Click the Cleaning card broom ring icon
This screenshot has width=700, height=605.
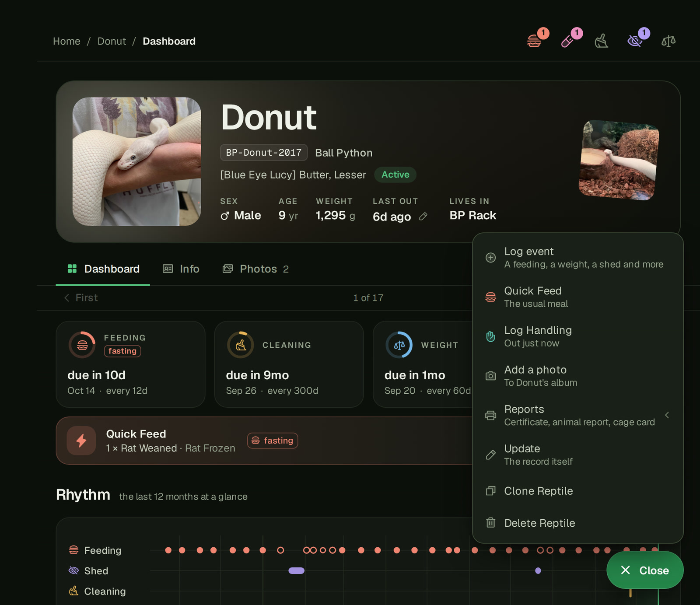point(241,345)
